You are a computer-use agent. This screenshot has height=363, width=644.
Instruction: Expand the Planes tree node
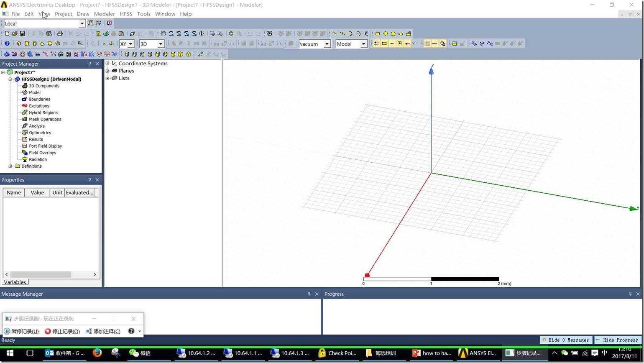[107, 71]
